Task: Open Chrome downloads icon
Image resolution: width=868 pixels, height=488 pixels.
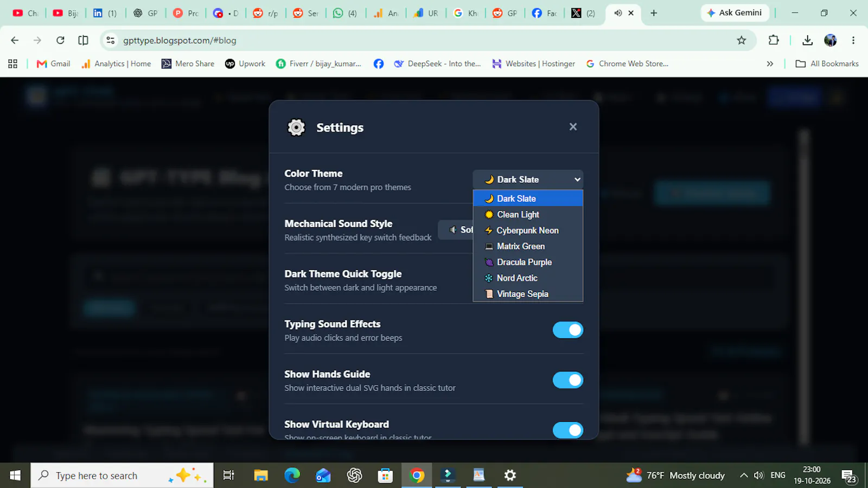Action: (x=807, y=40)
